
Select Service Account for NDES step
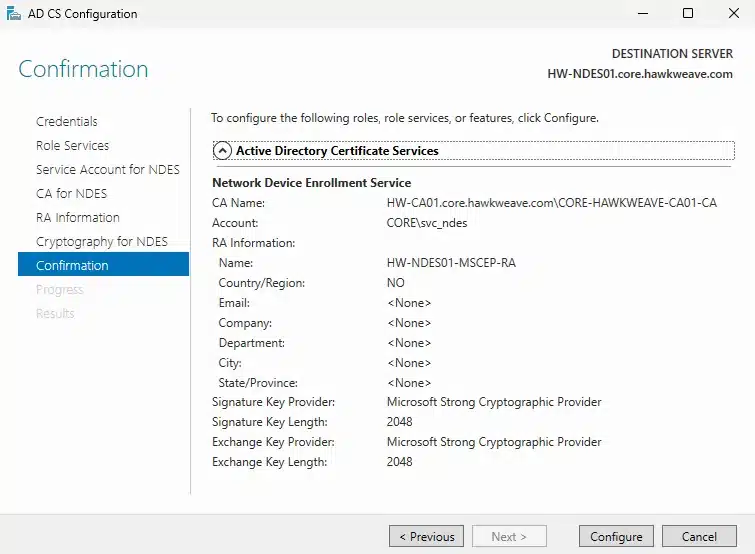pos(108,170)
